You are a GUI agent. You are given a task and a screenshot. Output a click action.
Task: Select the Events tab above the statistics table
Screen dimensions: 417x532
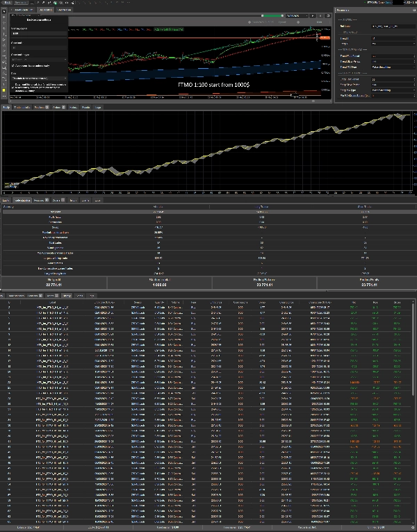coord(85,200)
